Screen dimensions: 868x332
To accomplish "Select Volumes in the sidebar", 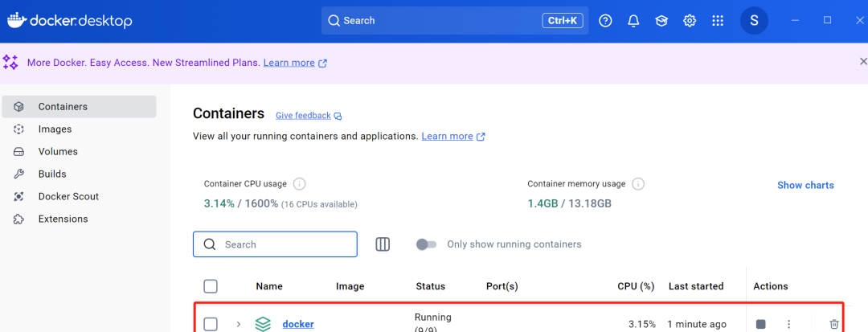I will (x=79, y=152).
